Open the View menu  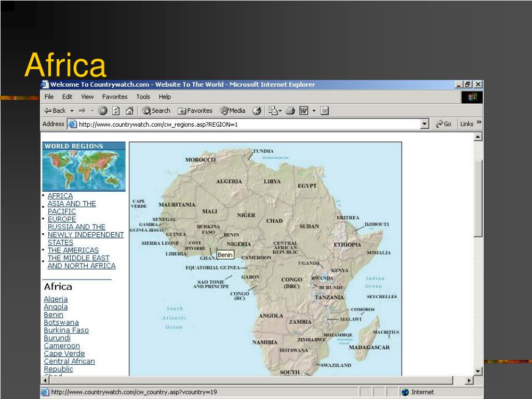pyautogui.click(x=87, y=97)
